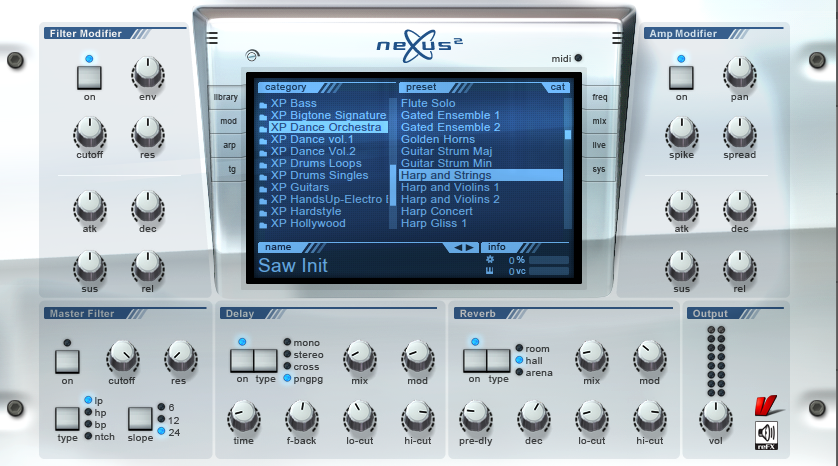Viewport: 838px width, 466px height.
Task: Open the mod tab
Action: point(227,121)
